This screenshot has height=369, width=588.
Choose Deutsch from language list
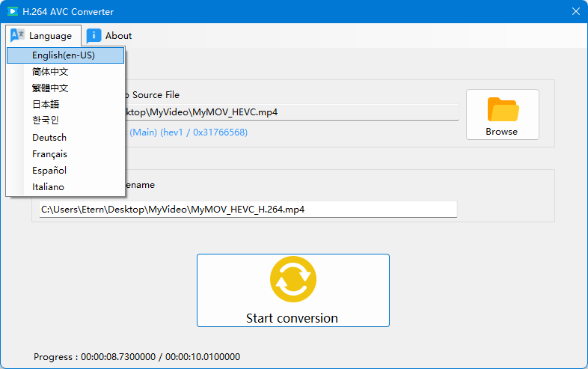(66, 138)
